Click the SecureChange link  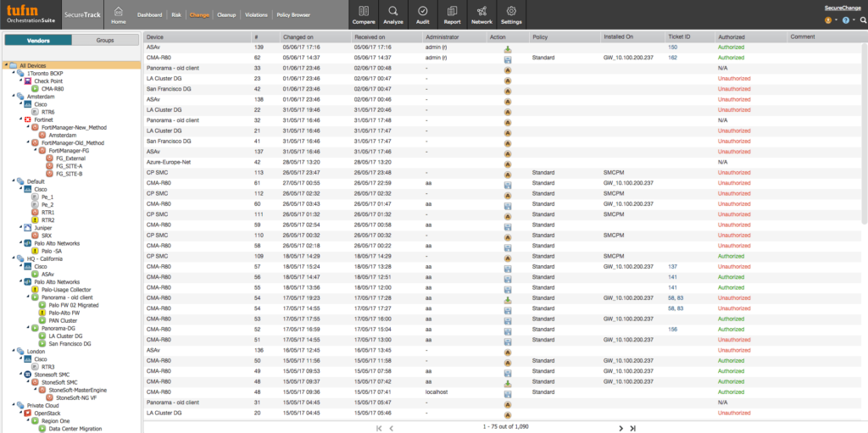842,7
